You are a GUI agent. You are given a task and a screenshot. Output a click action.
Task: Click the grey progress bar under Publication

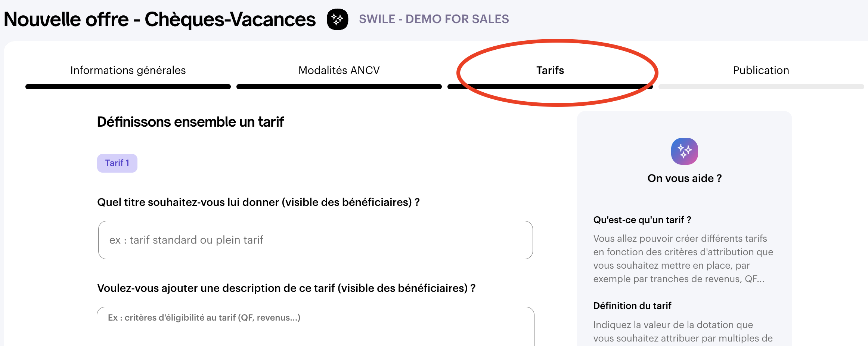point(761,87)
